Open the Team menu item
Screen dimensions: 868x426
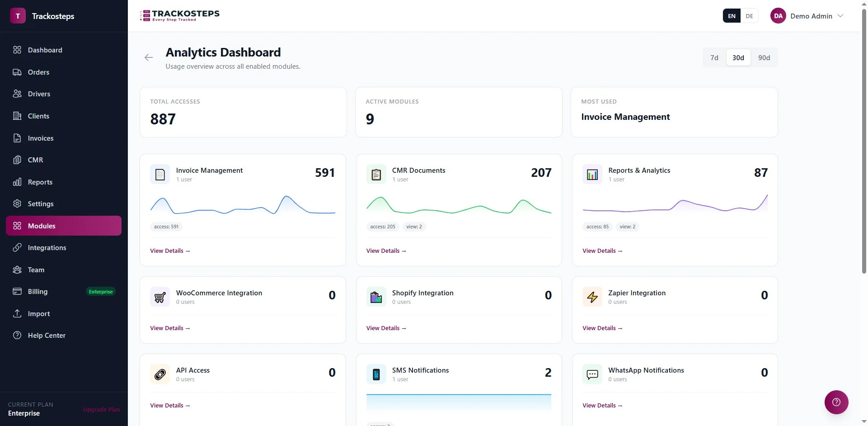[64, 270]
